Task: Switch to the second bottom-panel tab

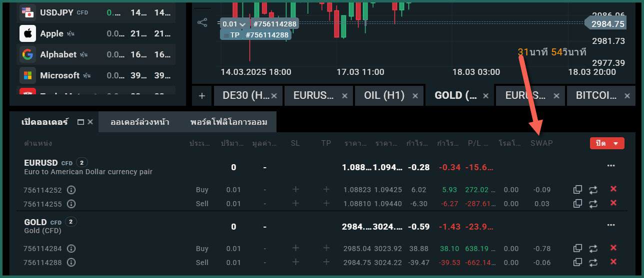Action: tap(140, 122)
